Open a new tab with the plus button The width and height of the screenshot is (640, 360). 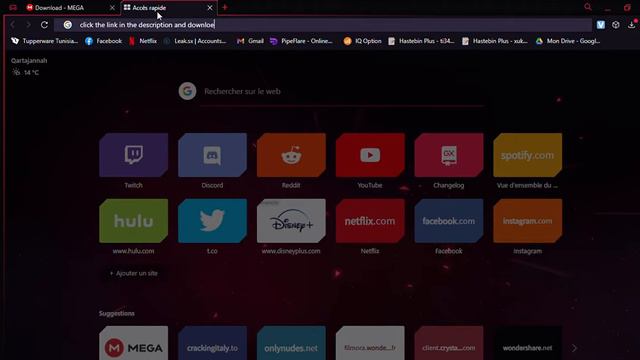tap(224, 7)
